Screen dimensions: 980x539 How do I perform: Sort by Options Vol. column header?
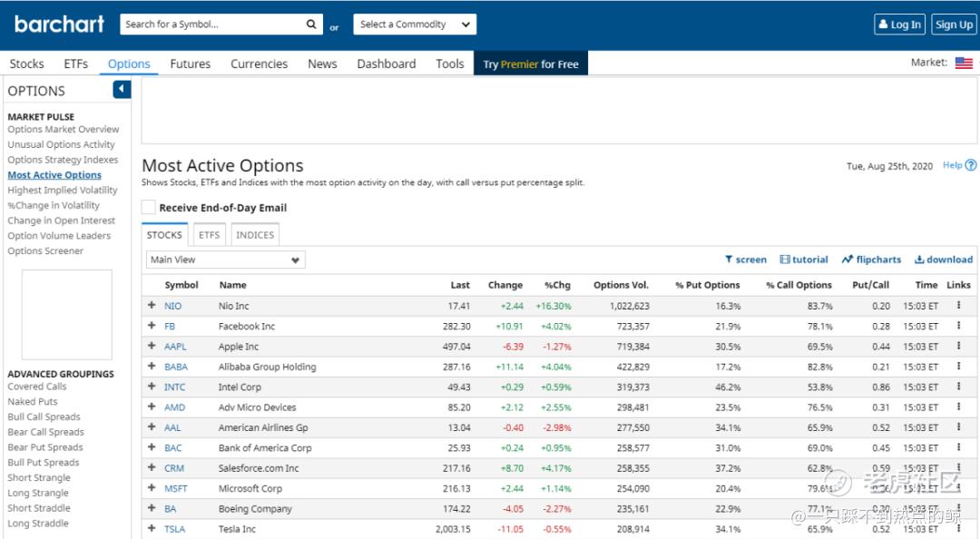pos(621,285)
